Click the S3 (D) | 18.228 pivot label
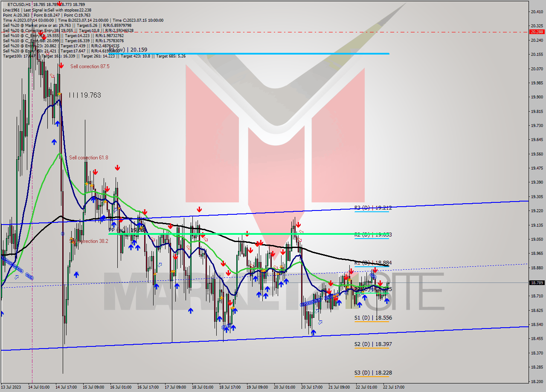 click(x=373, y=373)
